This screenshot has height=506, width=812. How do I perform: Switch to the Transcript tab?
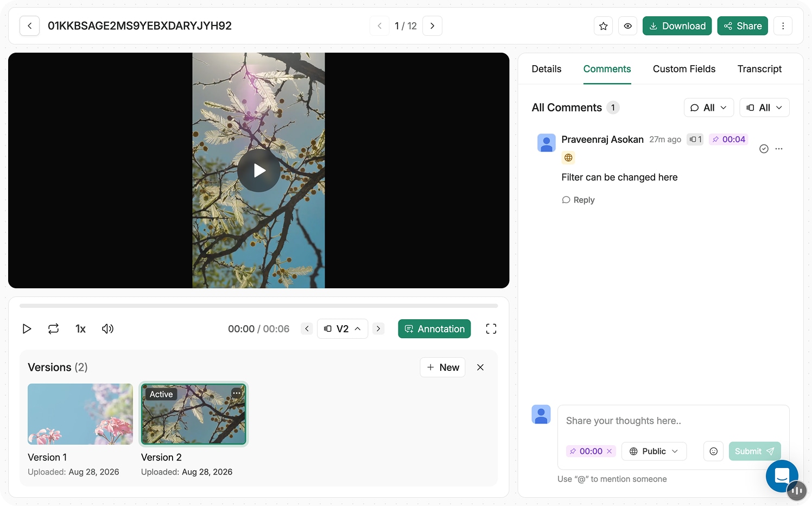coord(759,69)
